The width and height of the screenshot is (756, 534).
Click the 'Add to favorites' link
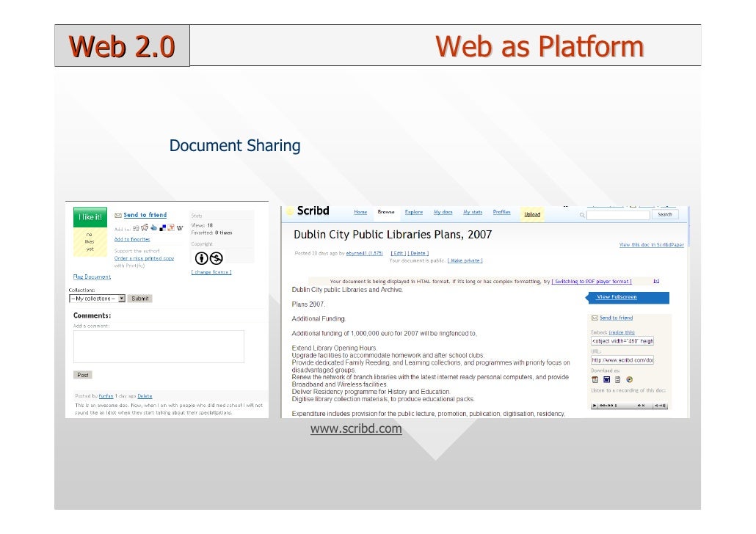pos(132,240)
